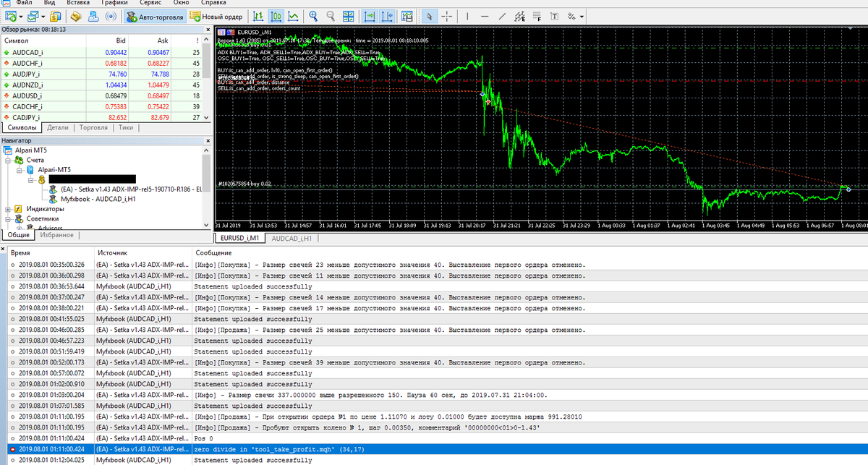This screenshot has width=868, height=465.
Task: Close the Навигатор panel
Action: point(207,141)
